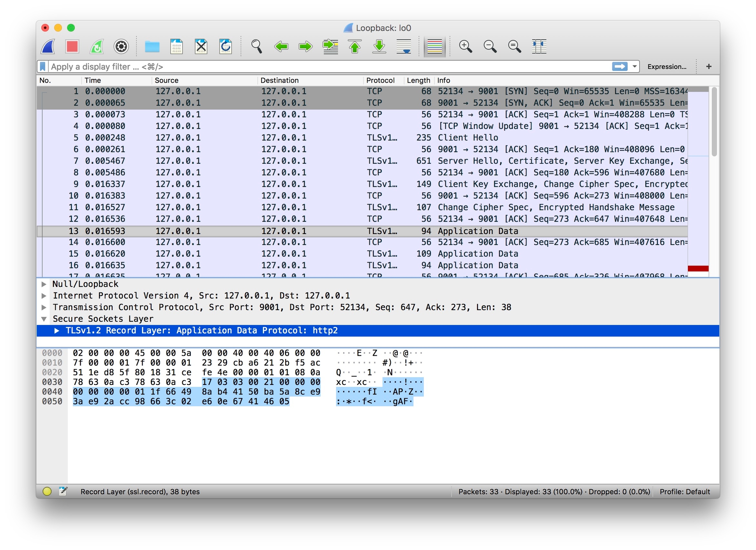
Task: Restart the current capture with green fin icon
Action: [97, 46]
